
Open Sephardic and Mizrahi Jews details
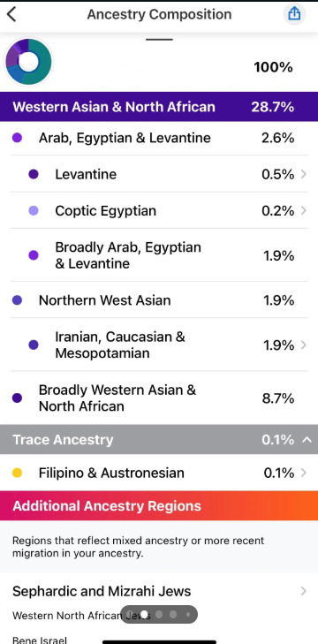[x=159, y=591]
